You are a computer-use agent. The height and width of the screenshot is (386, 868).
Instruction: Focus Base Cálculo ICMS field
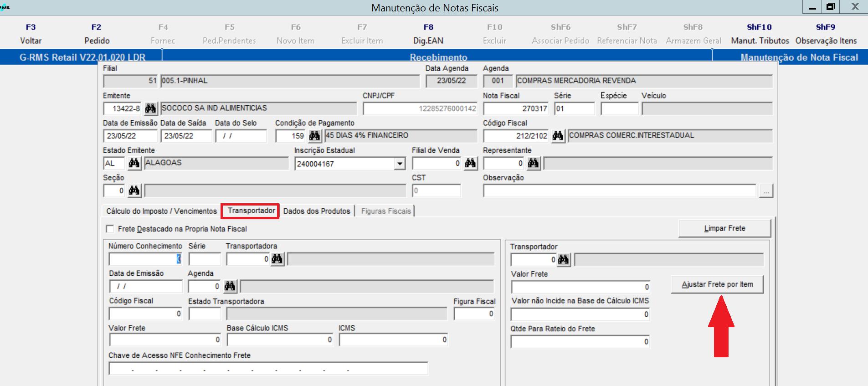280,340
